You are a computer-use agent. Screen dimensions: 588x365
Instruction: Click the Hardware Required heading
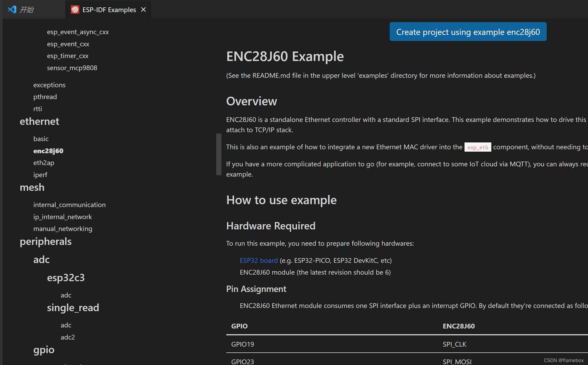coord(271,226)
